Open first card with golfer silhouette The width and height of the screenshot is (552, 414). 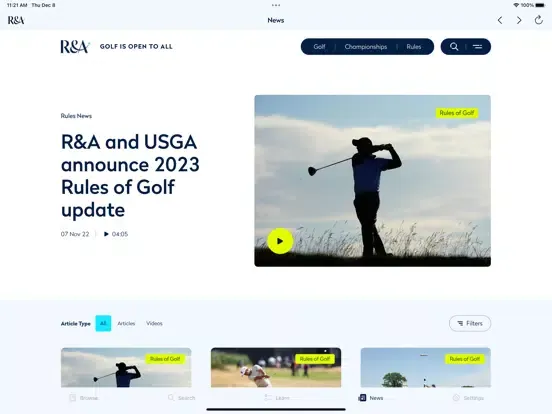pos(126,368)
